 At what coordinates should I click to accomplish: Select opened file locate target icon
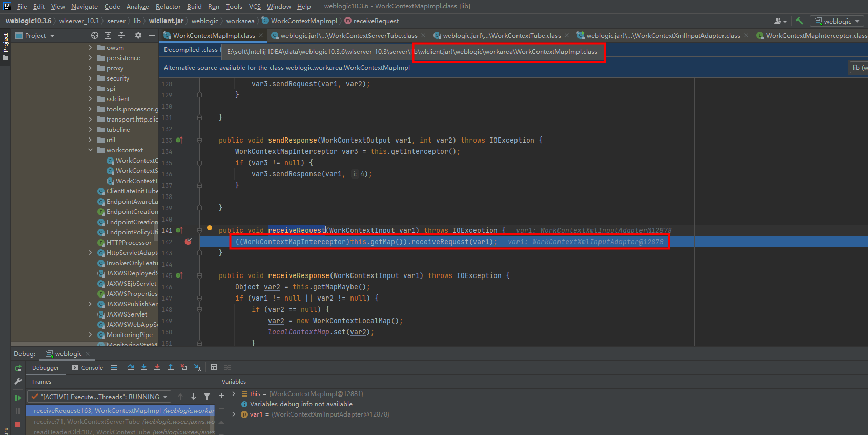point(95,35)
